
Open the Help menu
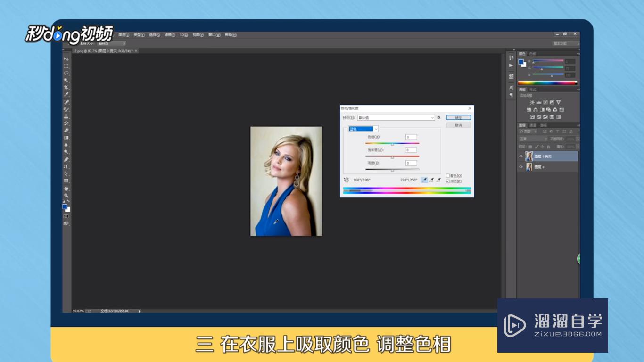click(231, 35)
